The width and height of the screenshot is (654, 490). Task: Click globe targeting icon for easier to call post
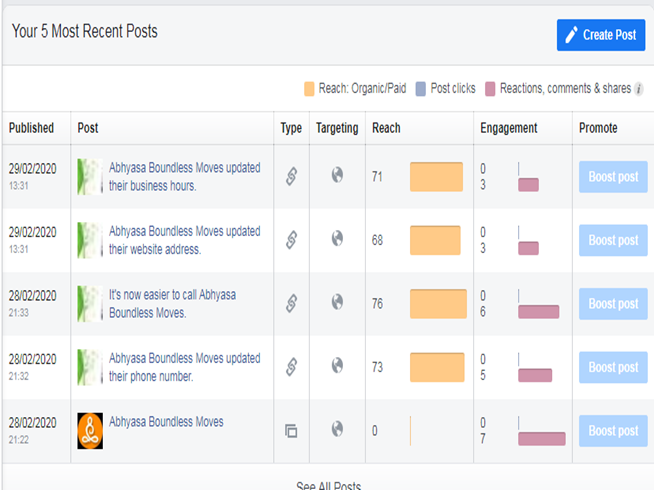pos(337,302)
